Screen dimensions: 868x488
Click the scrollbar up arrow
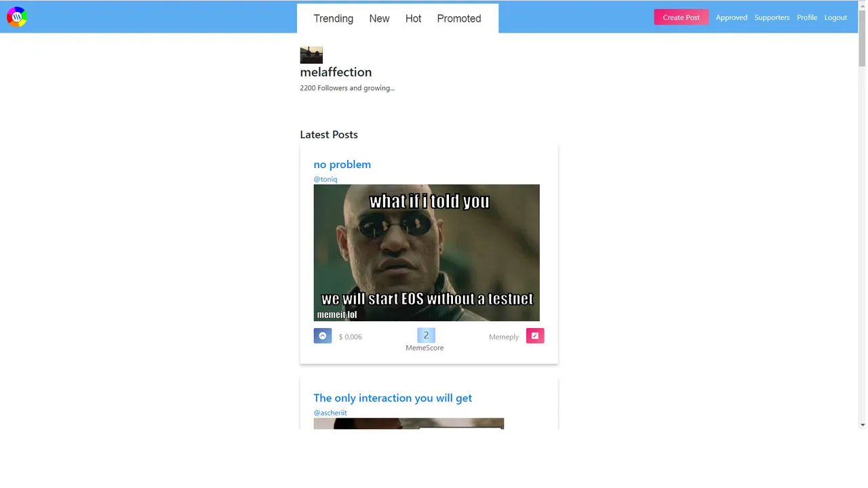pos(862,5)
